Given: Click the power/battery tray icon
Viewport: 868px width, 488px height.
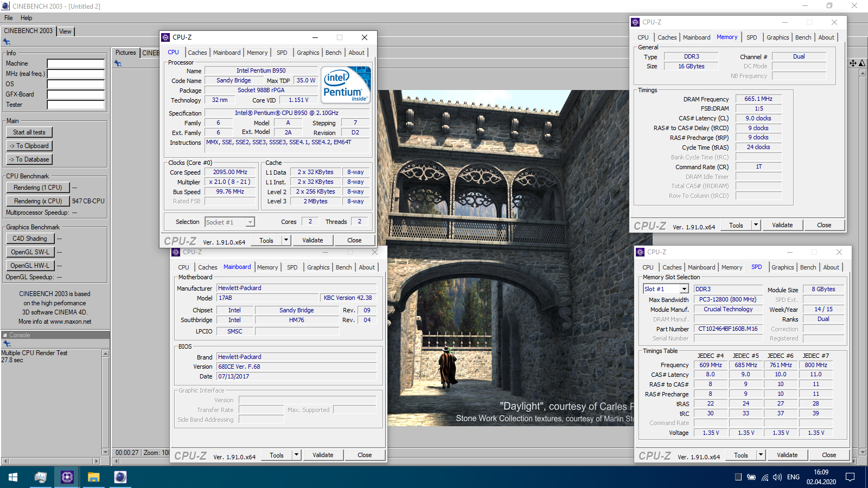Looking at the screenshot, I should tap(751, 477).
